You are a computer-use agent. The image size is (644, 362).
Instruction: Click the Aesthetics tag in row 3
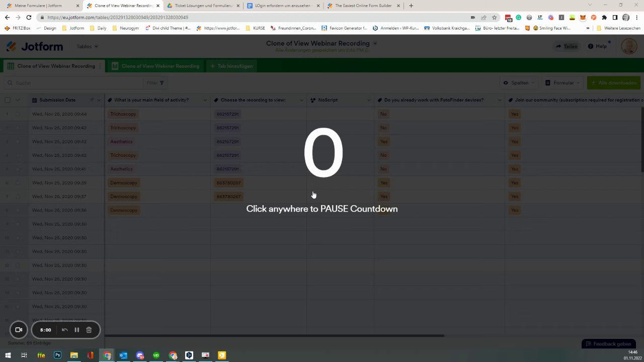[121, 142]
